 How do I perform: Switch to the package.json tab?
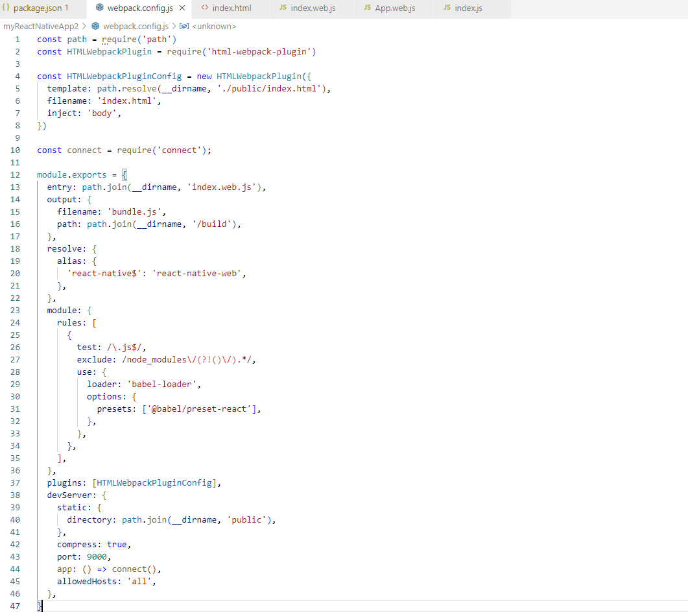[x=42, y=8]
